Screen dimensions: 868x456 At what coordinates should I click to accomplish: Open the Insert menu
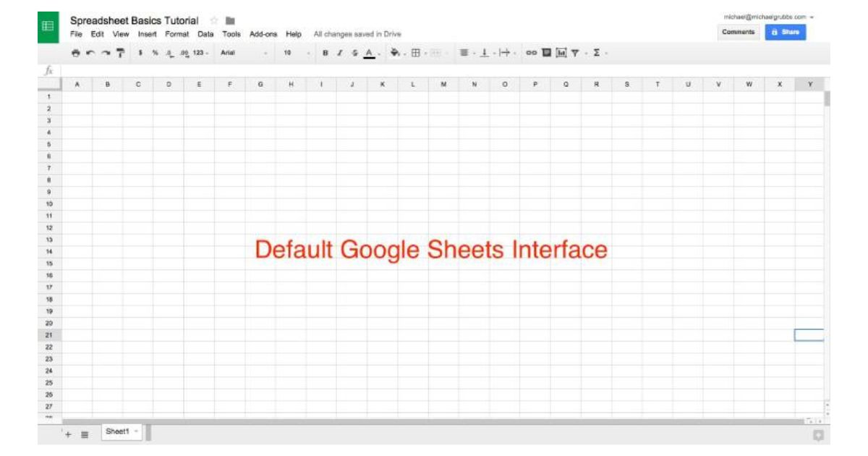pyautogui.click(x=147, y=34)
